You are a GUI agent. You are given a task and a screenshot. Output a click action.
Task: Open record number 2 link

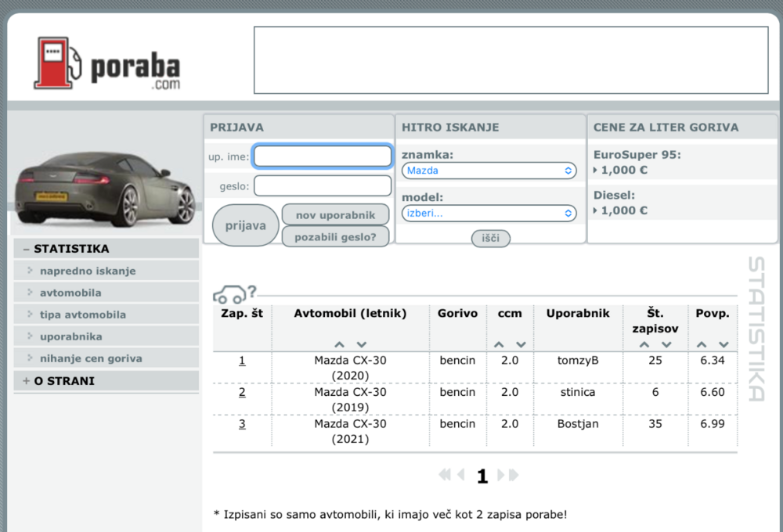pos(242,392)
